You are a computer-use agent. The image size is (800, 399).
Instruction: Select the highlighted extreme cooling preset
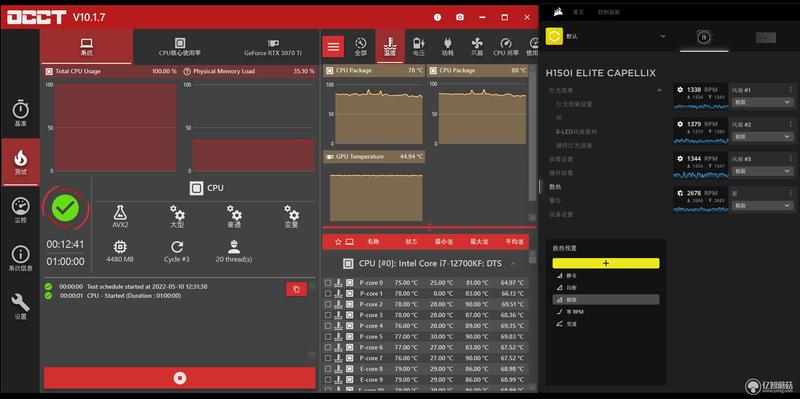click(606, 300)
